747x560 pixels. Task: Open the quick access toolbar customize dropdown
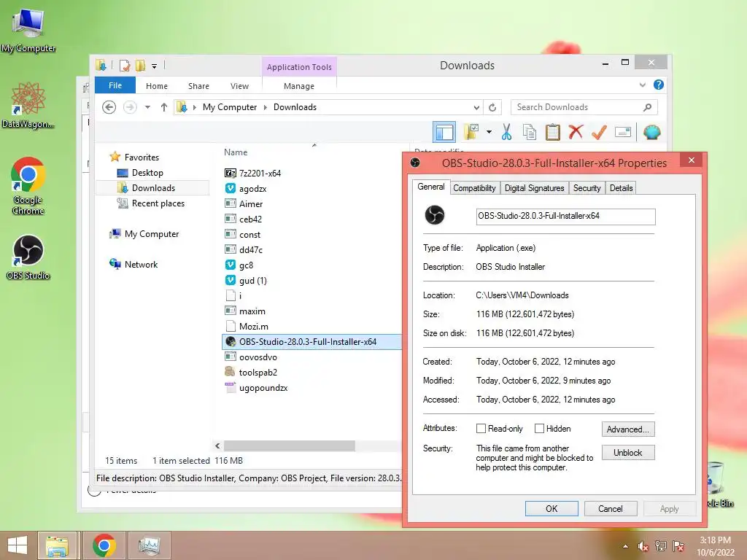pos(155,66)
